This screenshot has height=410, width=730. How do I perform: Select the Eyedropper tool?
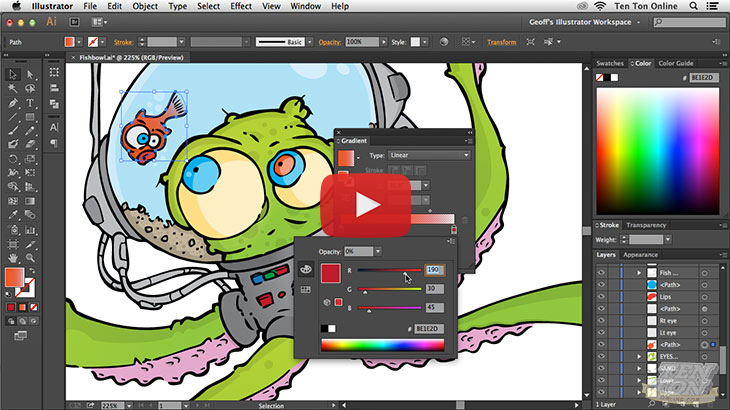(x=13, y=215)
